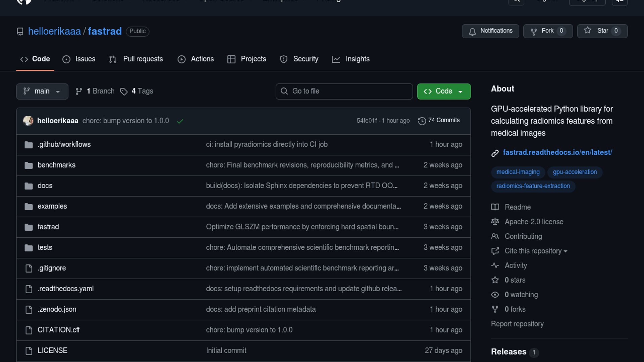
Task: Open the Insights tab
Action: [x=351, y=59]
